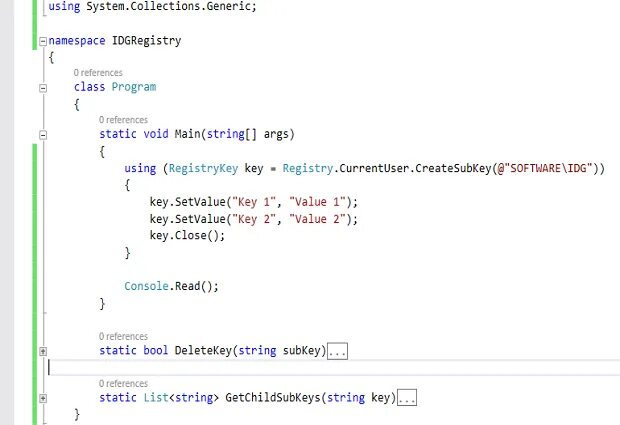
Task: Click the "Value 1" string literal
Action: pos(318,202)
